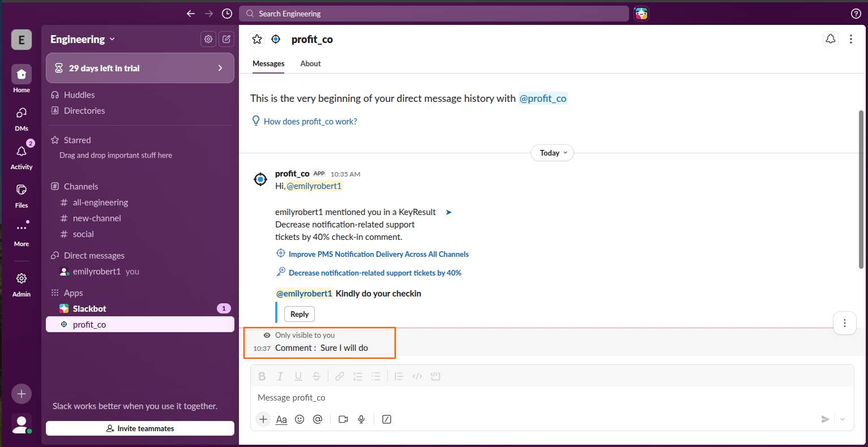Star the profit_co conversation
The image size is (868, 447).
click(257, 39)
